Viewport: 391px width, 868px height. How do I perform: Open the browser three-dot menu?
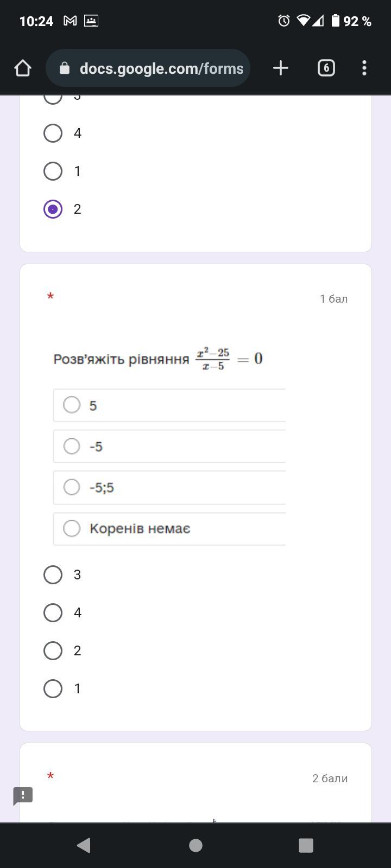(364, 68)
